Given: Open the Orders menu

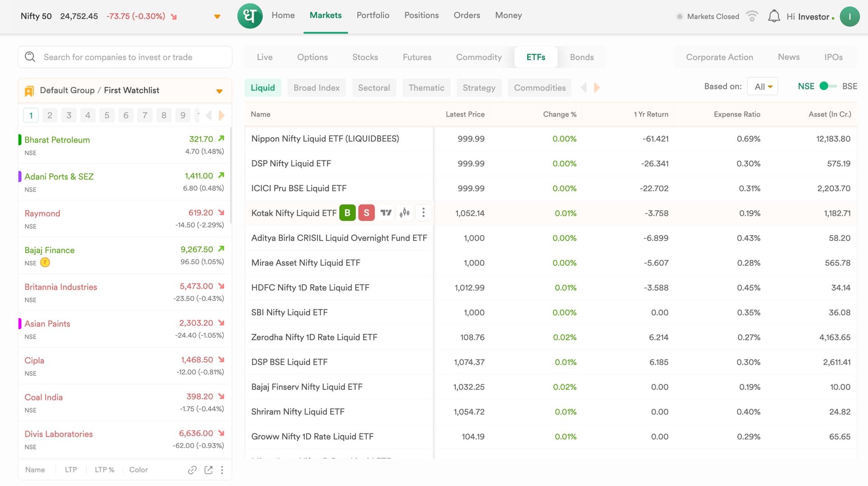Looking at the screenshot, I should click(x=467, y=15).
